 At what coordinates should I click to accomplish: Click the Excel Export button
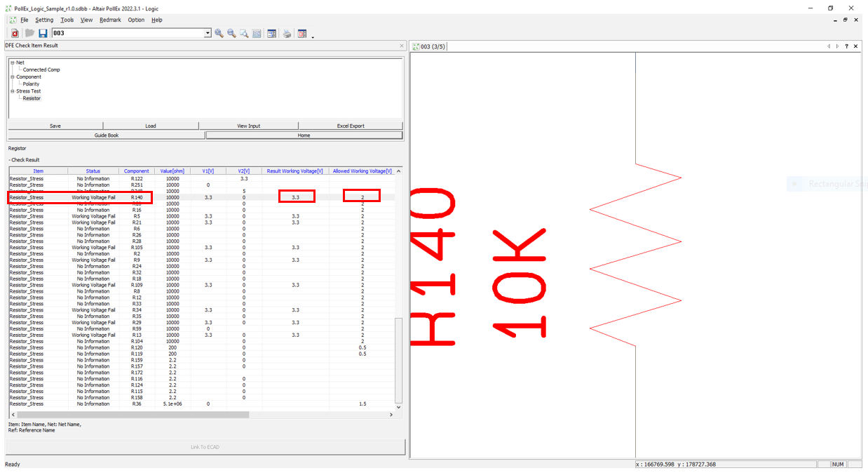click(351, 126)
